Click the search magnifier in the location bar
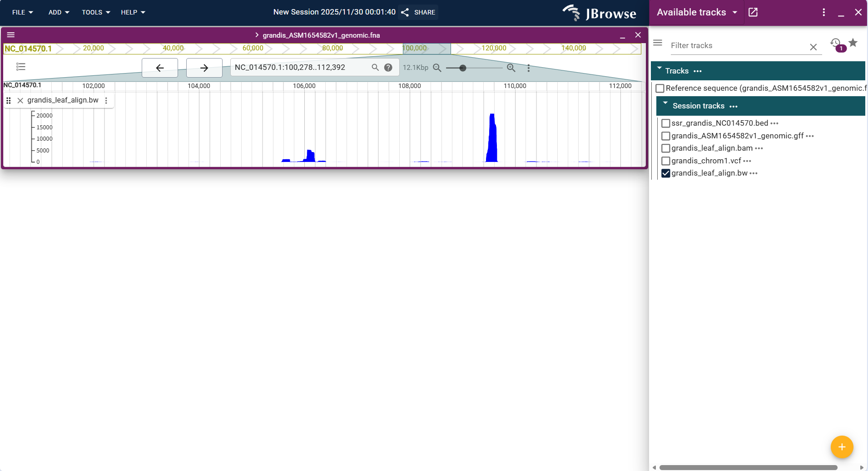The height and width of the screenshot is (471, 868). [374, 67]
